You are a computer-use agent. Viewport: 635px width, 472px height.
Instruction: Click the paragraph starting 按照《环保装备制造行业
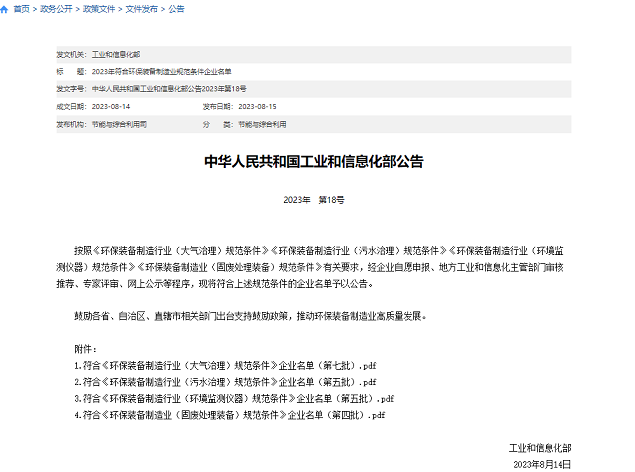[310, 267]
